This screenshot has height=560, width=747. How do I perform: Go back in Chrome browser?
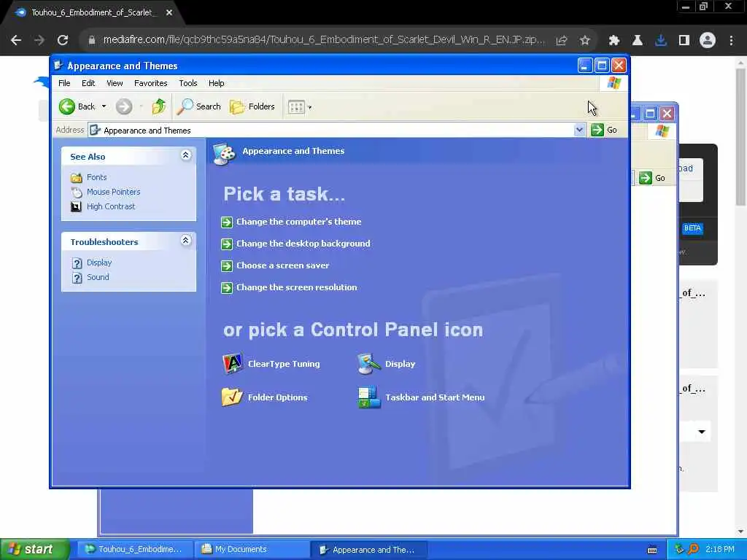tap(16, 40)
